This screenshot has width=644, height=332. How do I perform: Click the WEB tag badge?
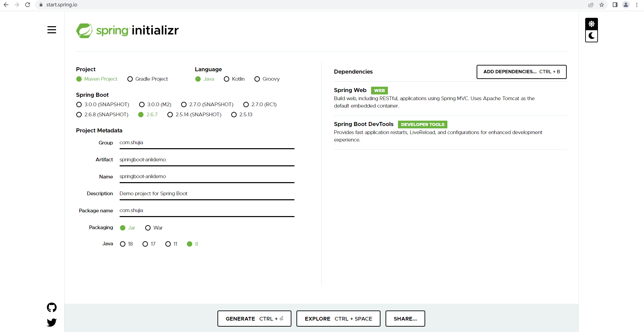click(379, 91)
